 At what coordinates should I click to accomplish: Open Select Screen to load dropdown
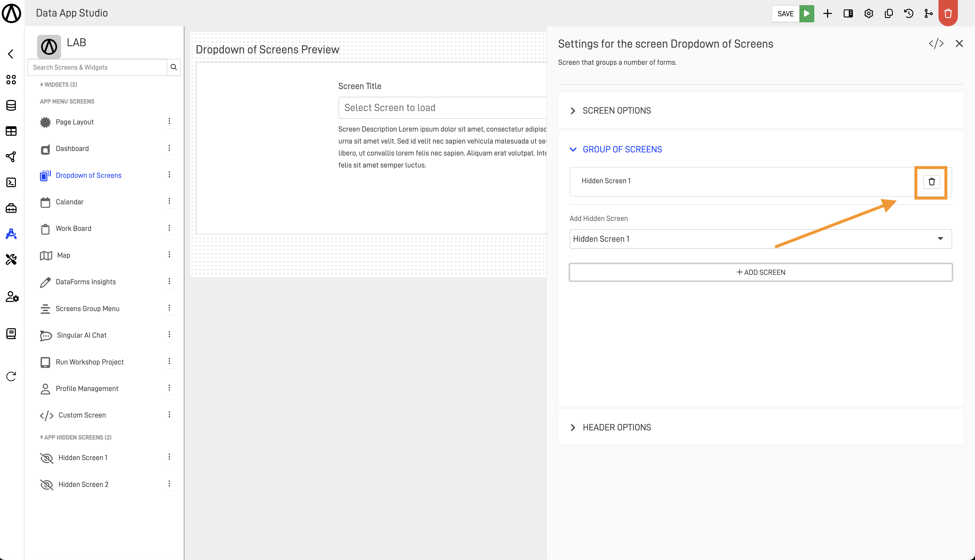coord(442,108)
